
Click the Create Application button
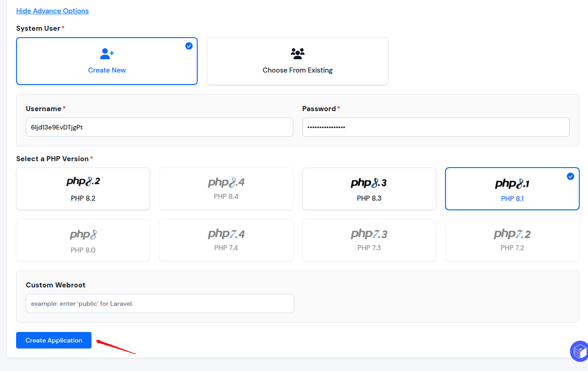(x=54, y=340)
